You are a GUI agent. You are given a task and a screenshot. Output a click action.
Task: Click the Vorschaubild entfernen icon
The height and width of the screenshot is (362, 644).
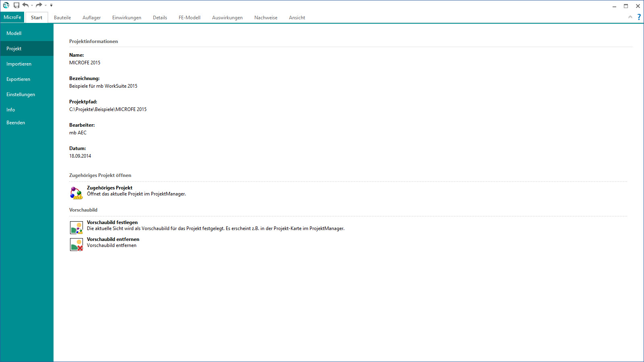[76, 245]
